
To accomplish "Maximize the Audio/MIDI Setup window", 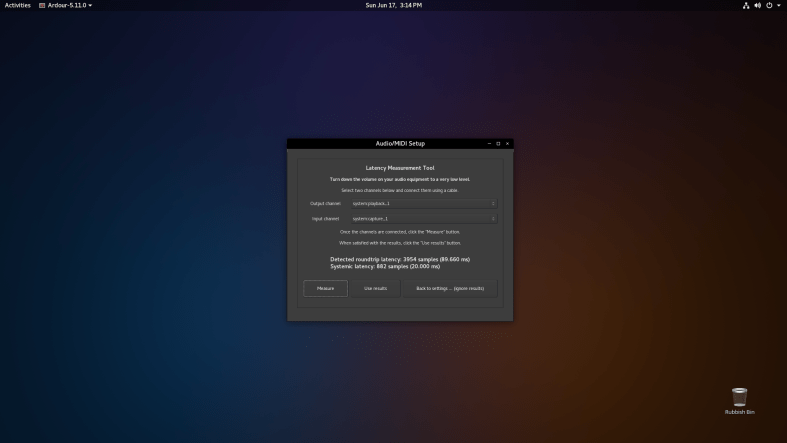I will pos(498,143).
